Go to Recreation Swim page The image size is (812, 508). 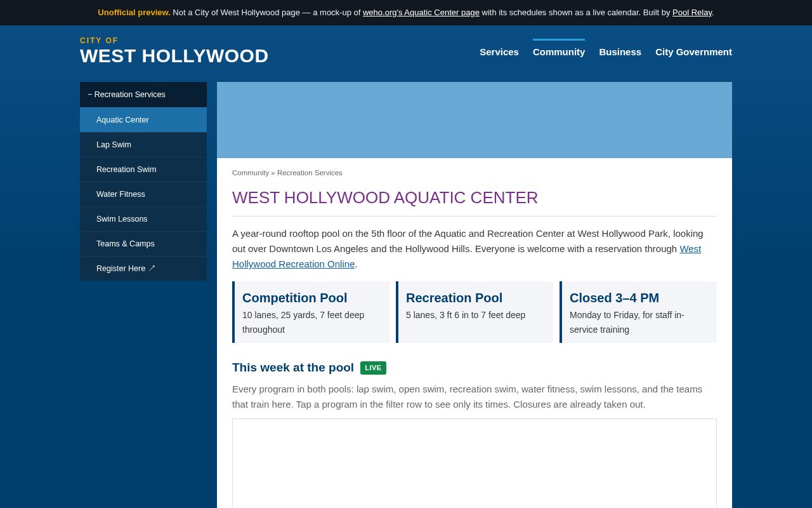[143, 170]
